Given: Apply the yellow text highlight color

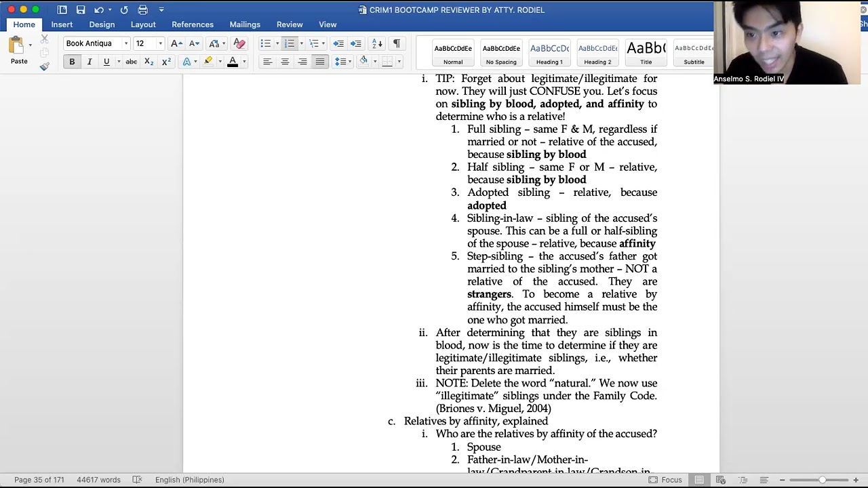Looking at the screenshot, I should tap(208, 62).
